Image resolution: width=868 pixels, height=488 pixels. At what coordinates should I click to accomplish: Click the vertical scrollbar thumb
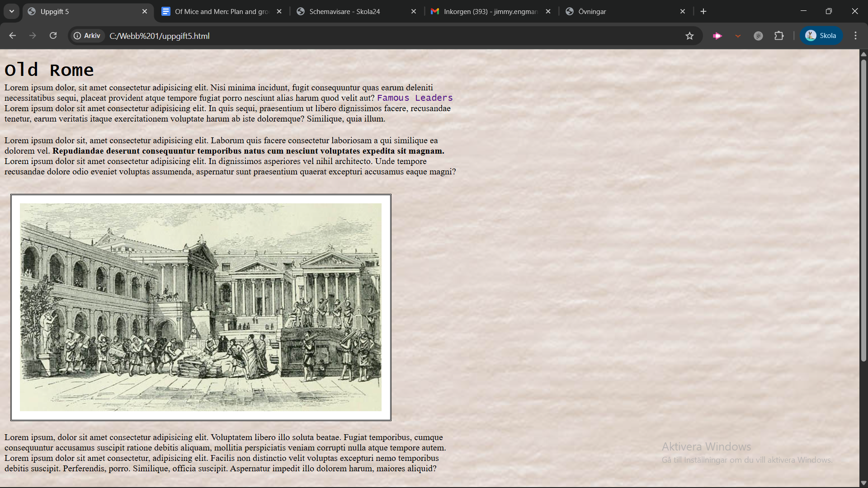coord(863,210)
